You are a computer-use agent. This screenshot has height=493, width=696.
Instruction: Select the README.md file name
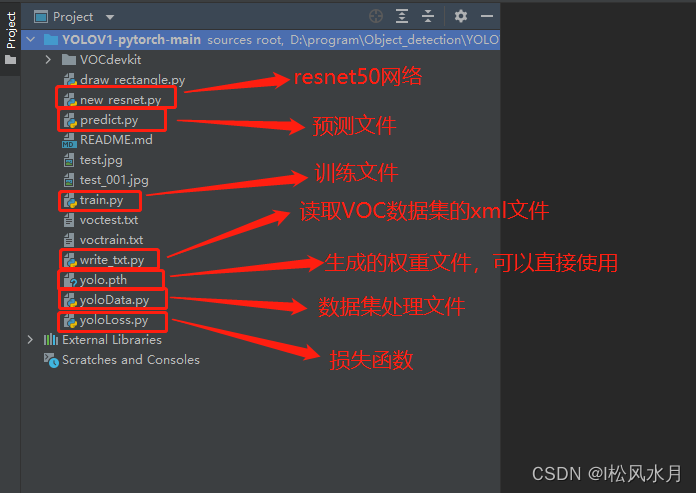[x=116, y=140]
